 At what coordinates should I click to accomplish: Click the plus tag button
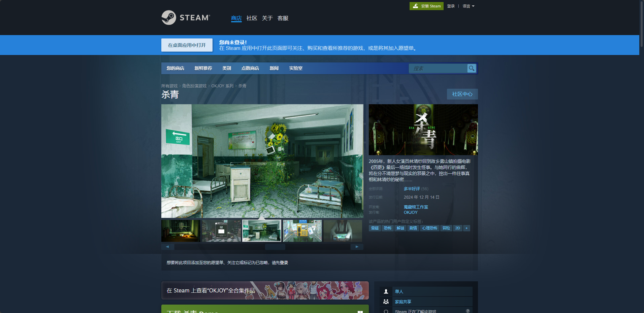[x=466, y=228]
